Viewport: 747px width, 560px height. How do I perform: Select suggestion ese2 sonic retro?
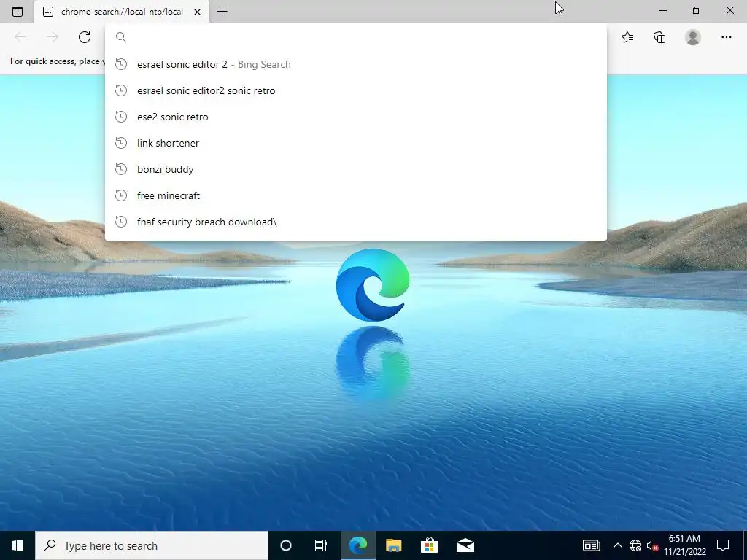pos(356,117)
